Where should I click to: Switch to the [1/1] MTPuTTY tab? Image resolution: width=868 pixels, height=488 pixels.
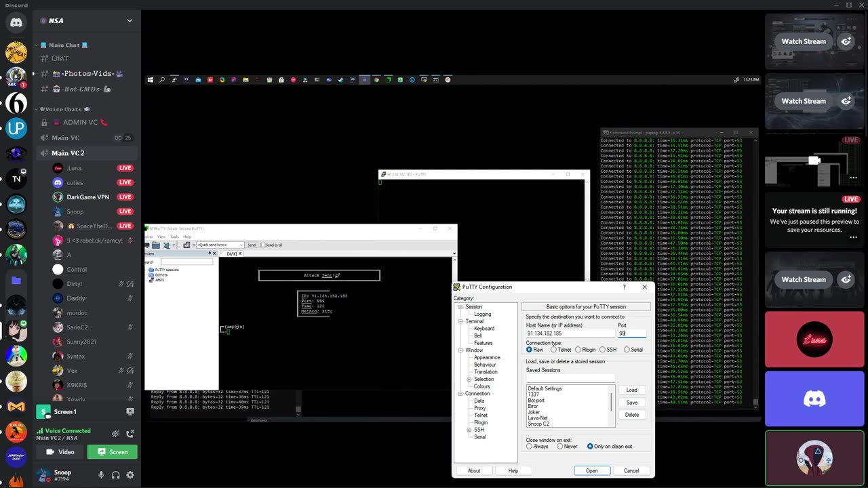point(231,253)
